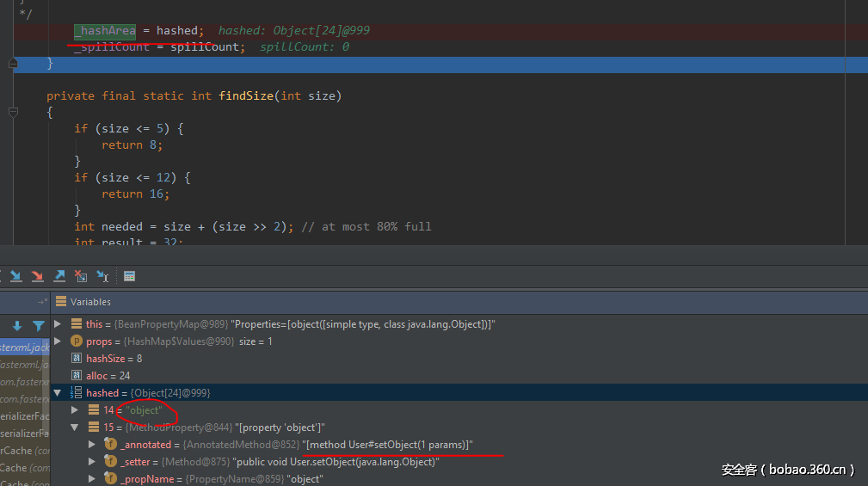This screenshot has width=868, height=486.
Task: Select the hashSize variable row
Action: click(114, 359)
